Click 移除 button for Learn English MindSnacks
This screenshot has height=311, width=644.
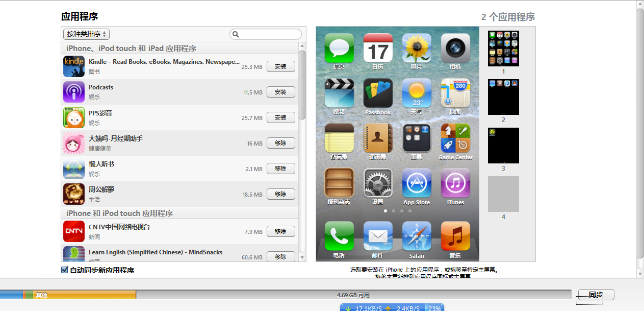[x=280, y=256]
